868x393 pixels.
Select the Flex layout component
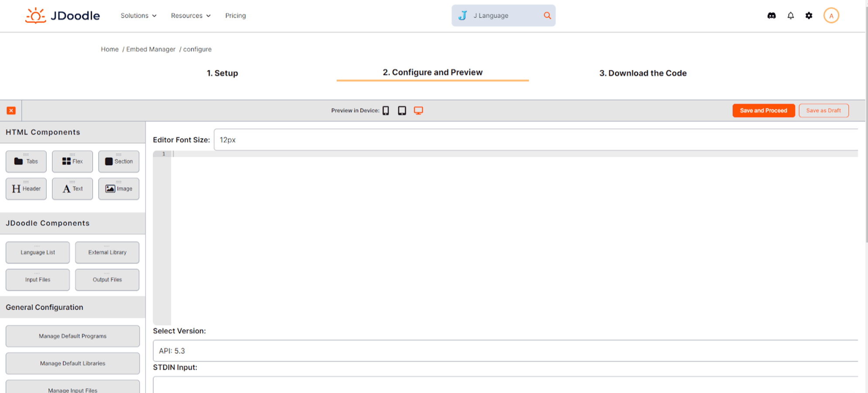point(72,162)
